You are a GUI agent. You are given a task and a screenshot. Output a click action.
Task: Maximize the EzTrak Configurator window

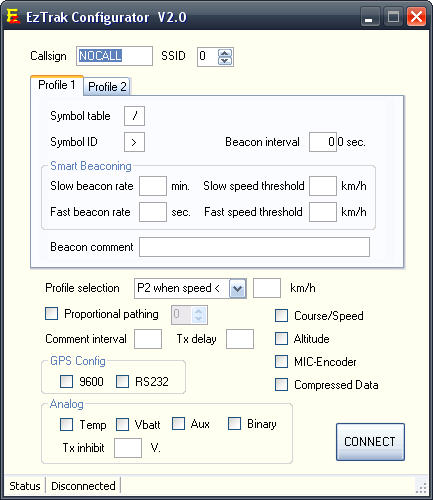(x=393, y=17)
